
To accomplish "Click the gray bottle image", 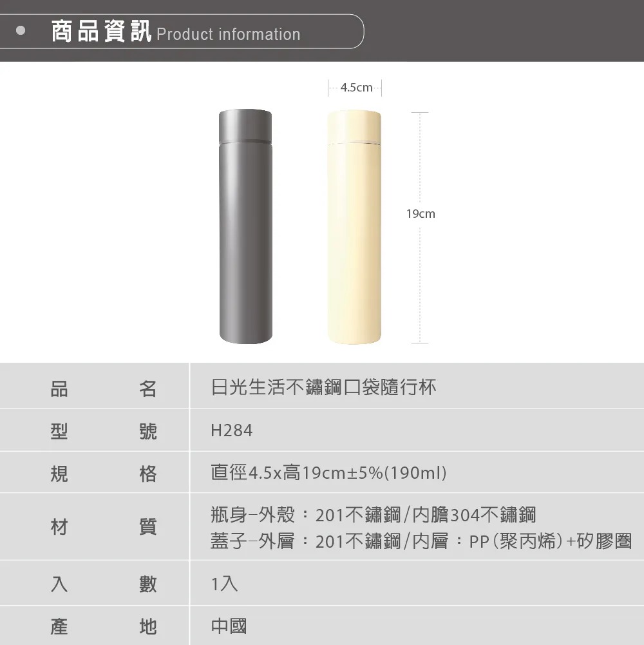I will [245, 226].
